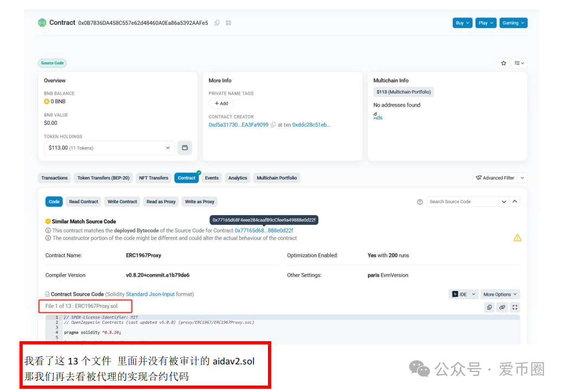Open the Events tab

click(212, 178)
